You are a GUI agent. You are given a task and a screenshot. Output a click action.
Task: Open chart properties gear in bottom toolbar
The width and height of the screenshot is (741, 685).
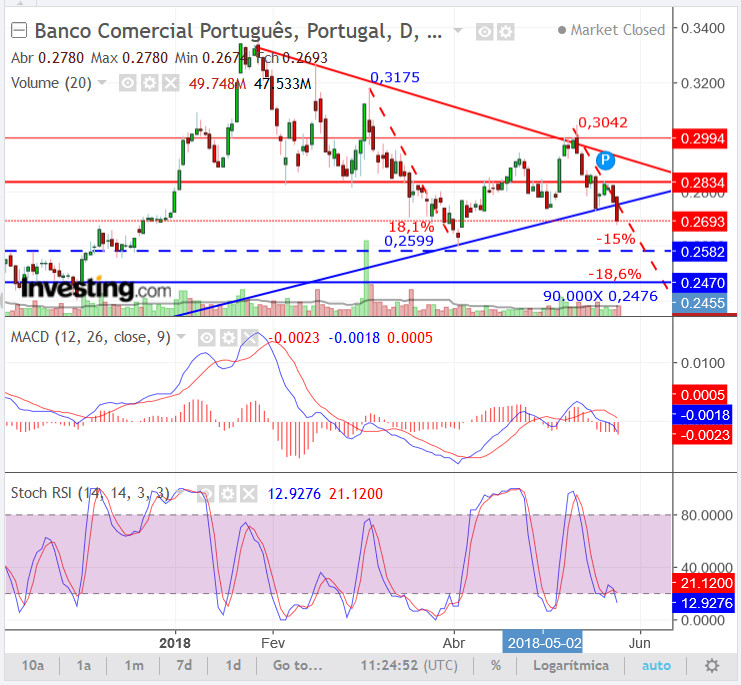click(x=712, y=666)
